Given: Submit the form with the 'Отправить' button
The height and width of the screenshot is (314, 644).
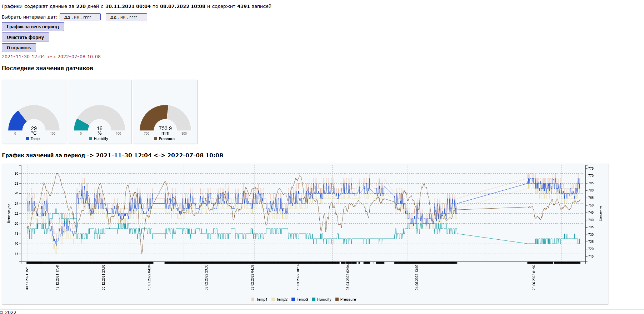Looking at the screenshot, I should (x=19, y=48).
